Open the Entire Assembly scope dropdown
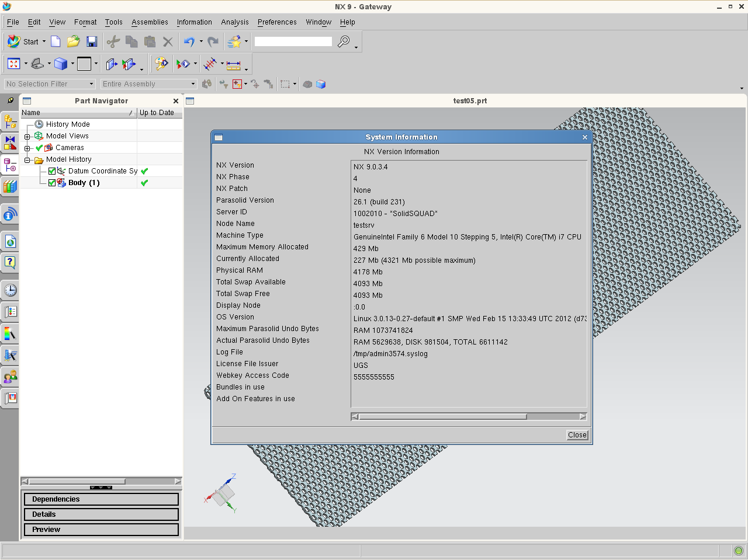 pyautogui.click(x=148, y=84)
